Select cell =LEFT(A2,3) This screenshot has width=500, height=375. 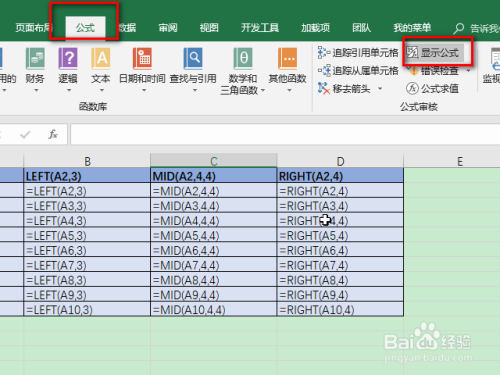tap(87, 191)
